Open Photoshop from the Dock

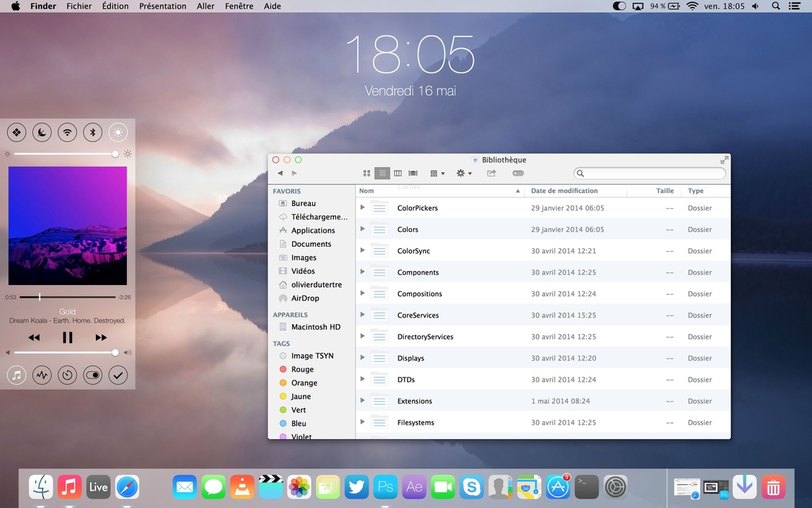click(385, 487)
